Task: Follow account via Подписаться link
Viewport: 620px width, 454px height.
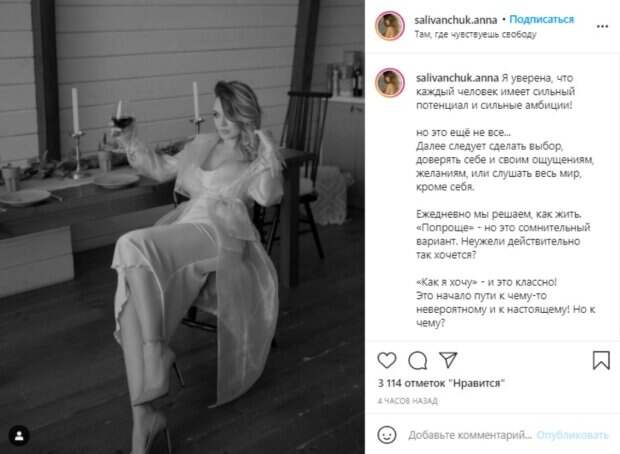Action: [541, 19]
